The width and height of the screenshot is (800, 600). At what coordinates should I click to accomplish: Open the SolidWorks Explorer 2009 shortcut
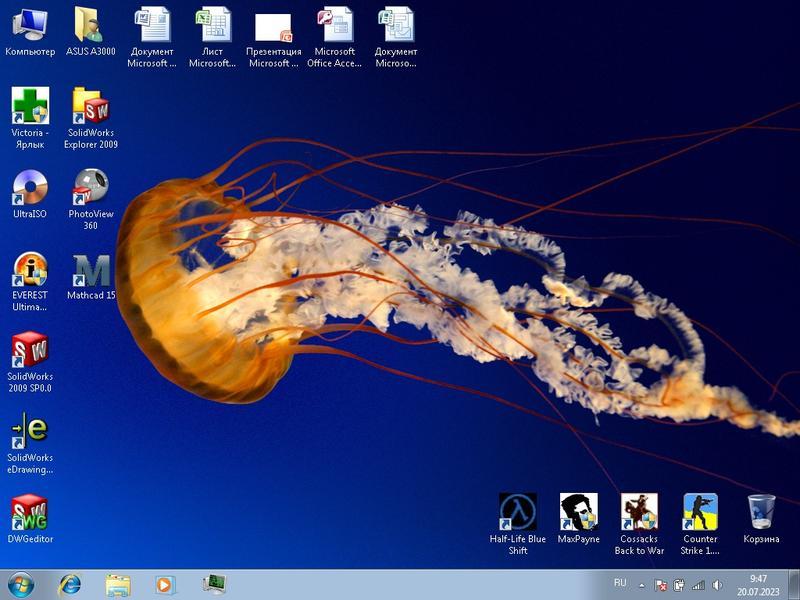[91, 107]
